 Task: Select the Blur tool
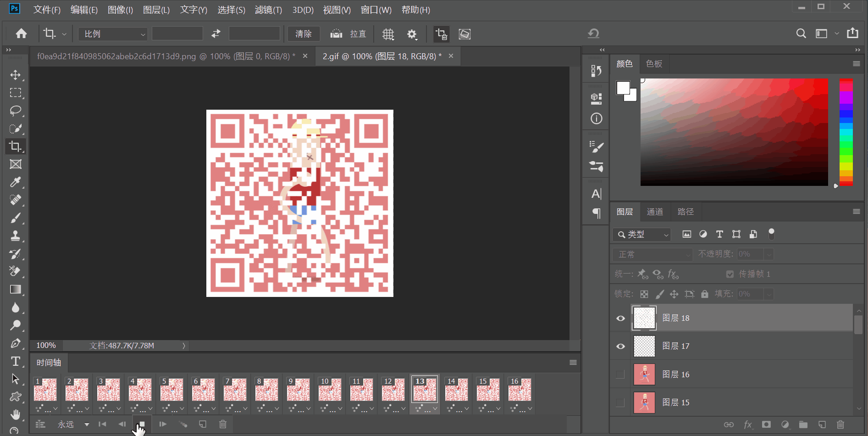click(16, 307)
